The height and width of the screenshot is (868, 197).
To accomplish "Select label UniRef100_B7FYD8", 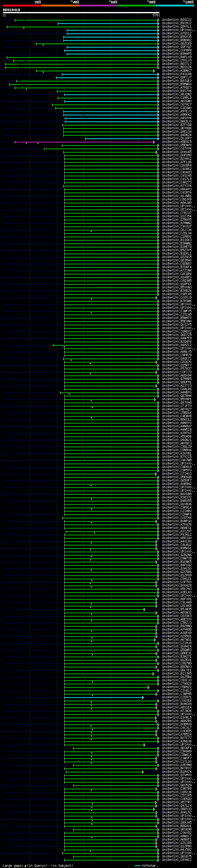I will (176, 125).
